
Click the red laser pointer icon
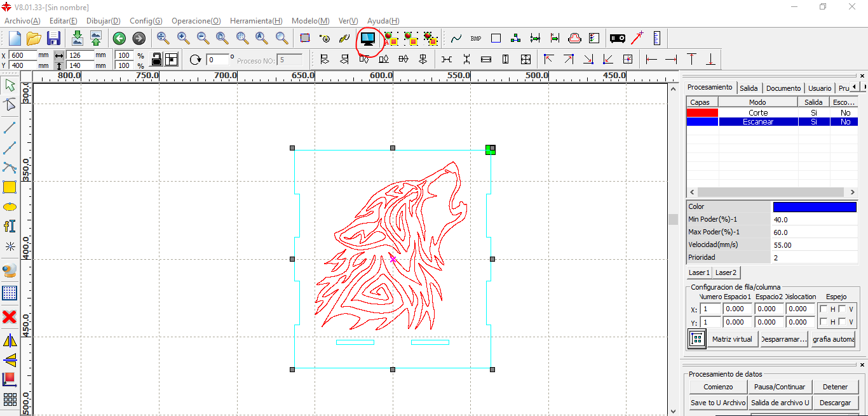(637, 38)
